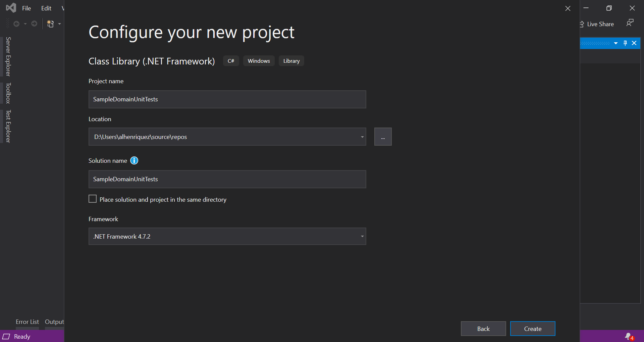Screen dimensions: 644x342
Task: Click the navigate forward arrow
Action: click(34, 23)
